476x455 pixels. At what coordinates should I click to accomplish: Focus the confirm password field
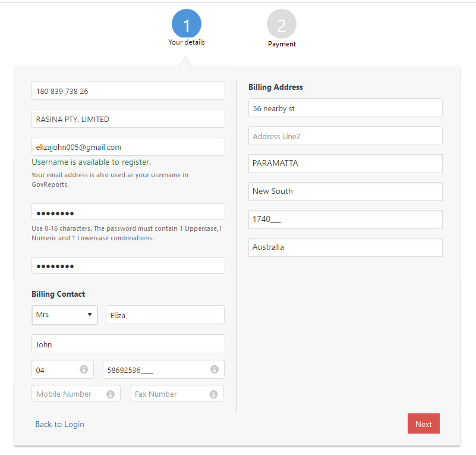(x=128, y=265)
